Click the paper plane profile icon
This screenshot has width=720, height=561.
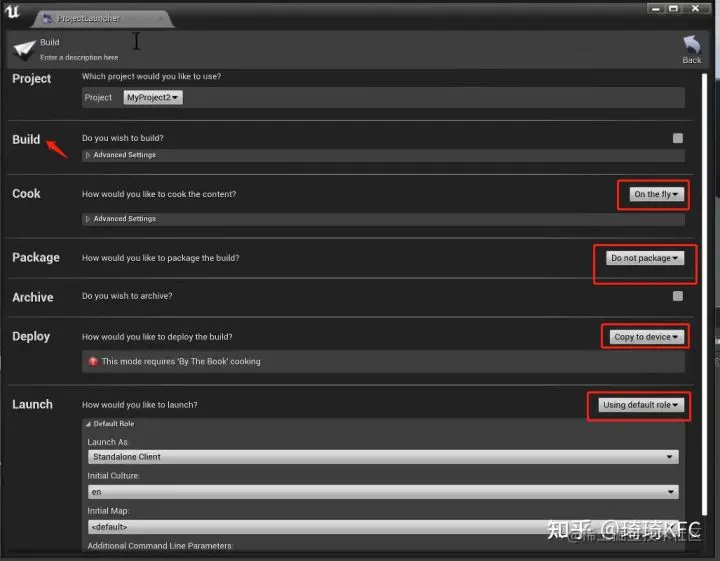coord(24,50)
